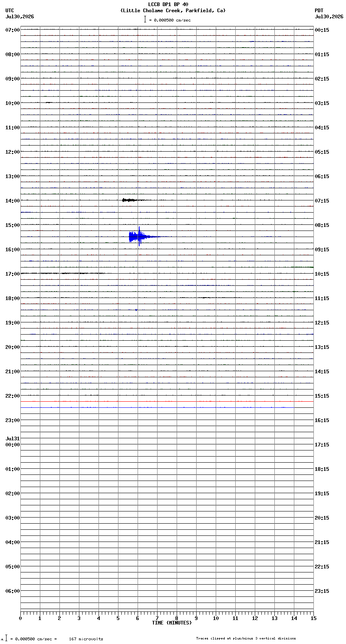
Task: Select the 08:00 UTC row label
Action: click(13, 54)
